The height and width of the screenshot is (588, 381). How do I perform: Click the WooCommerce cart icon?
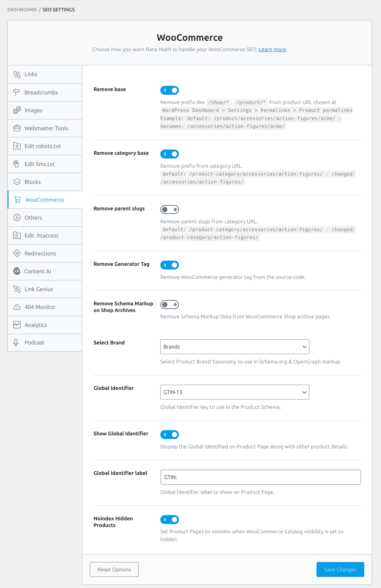pos(18,200)
